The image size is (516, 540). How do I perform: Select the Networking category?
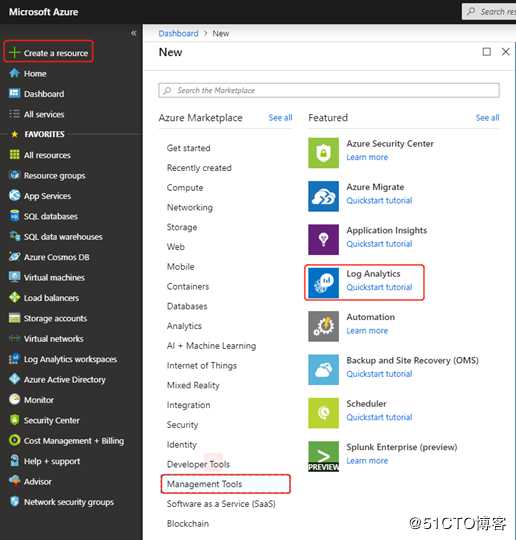(190, 207)
